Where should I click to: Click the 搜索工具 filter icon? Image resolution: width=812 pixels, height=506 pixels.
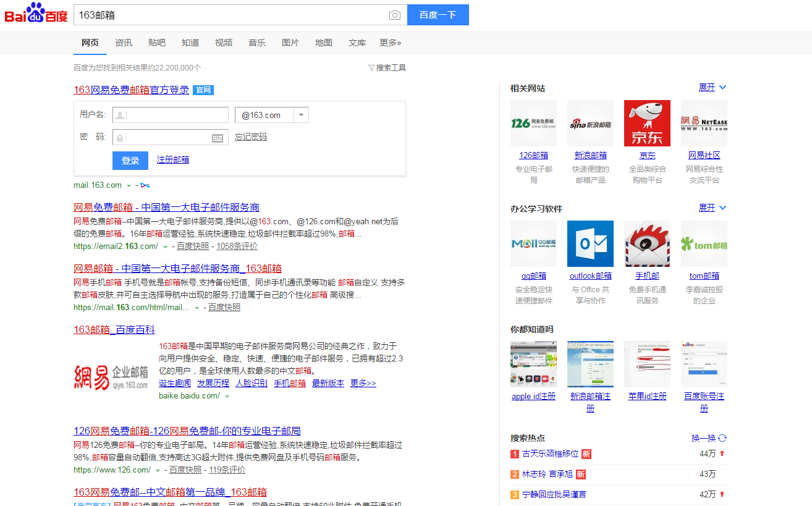point(371,68)
